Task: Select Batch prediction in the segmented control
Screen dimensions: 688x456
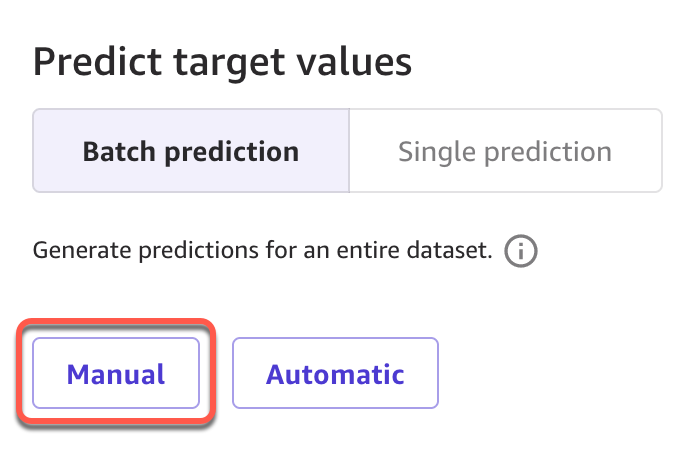Action: click(191, 151)
